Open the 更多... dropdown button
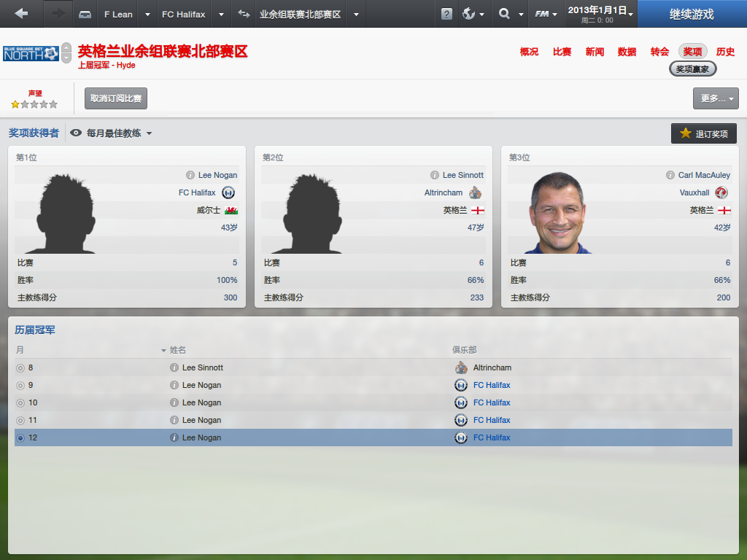This screenshot has width=747, height=560. coord(716,98)
